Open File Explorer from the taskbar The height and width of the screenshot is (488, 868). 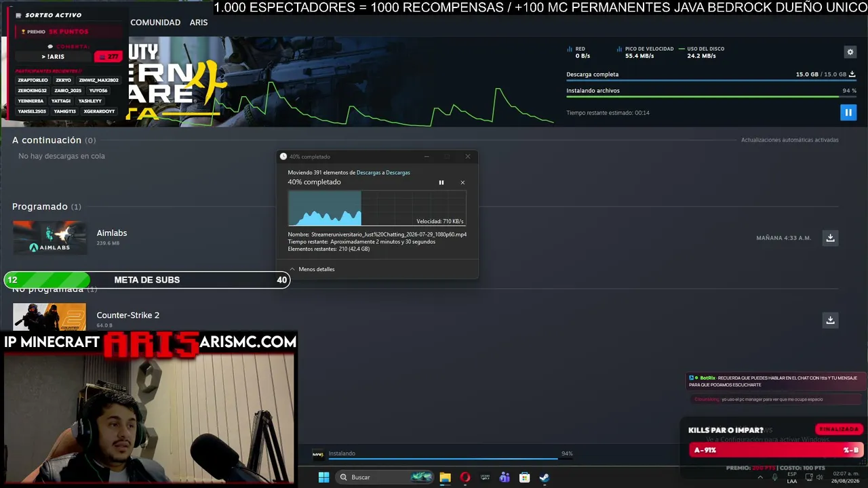point(445,477)
